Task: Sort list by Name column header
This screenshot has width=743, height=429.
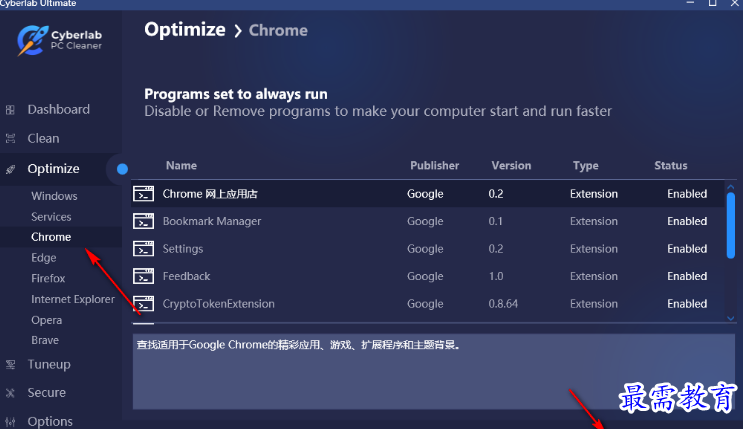Action: tap(181, 165)
